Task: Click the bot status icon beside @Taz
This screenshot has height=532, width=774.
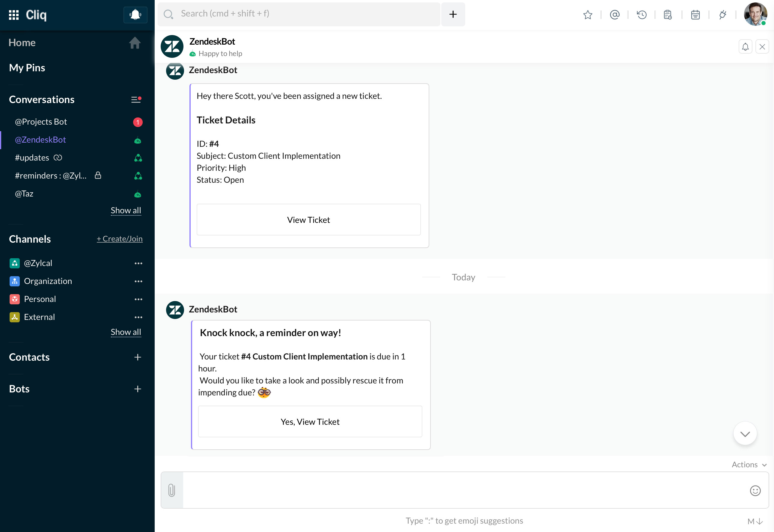Action: click(x=137, y=194)
